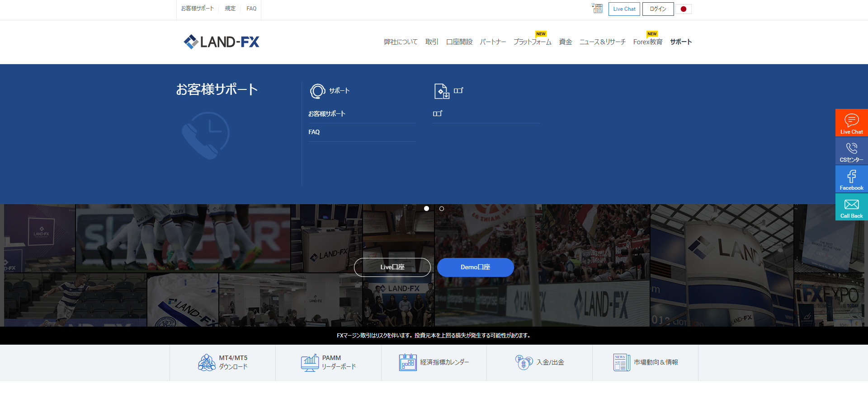Open the プラットフォーム menu with NEW badge

[x=532, y=42]
